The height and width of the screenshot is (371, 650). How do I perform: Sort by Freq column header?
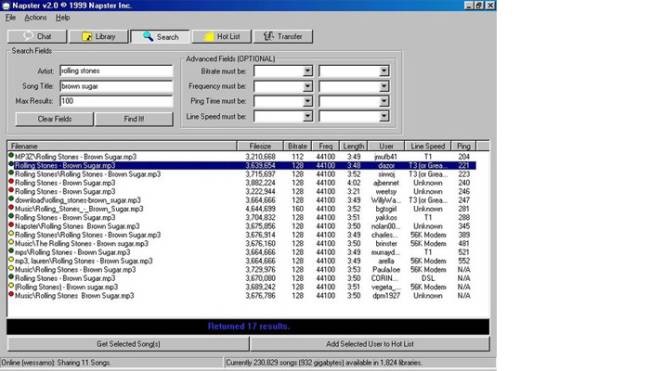(x=325, y=146)
